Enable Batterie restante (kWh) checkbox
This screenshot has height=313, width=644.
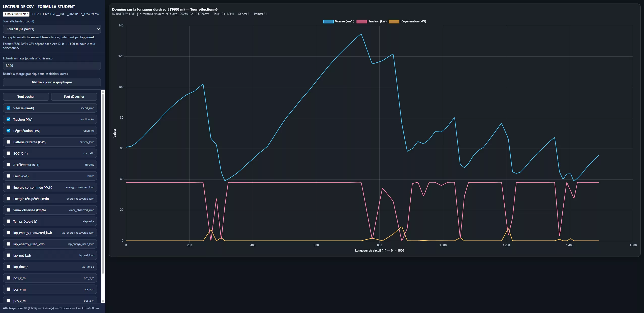(9, 142)
